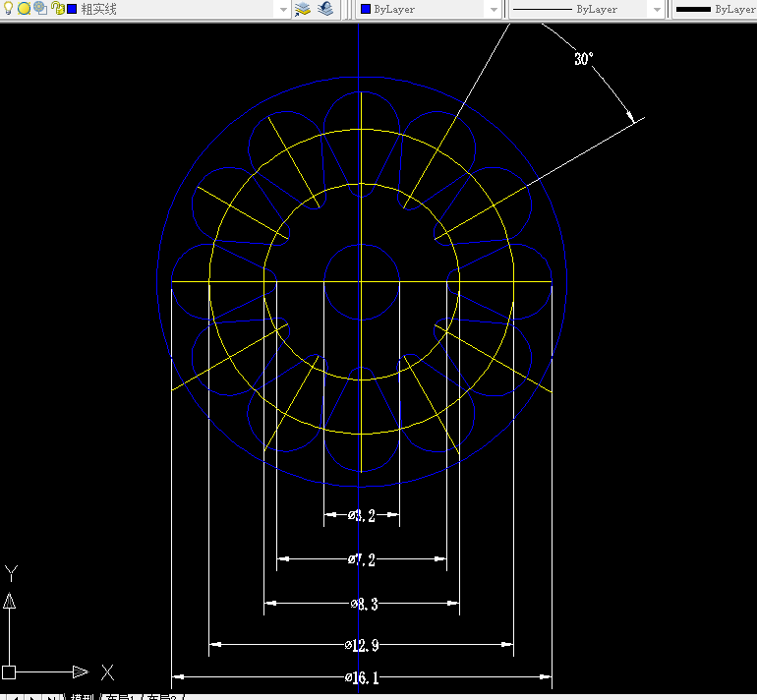The height and width of the screenshot is (700, 757).
Task: Select the 粗实线 layer name field
Action: click(98, 9)
